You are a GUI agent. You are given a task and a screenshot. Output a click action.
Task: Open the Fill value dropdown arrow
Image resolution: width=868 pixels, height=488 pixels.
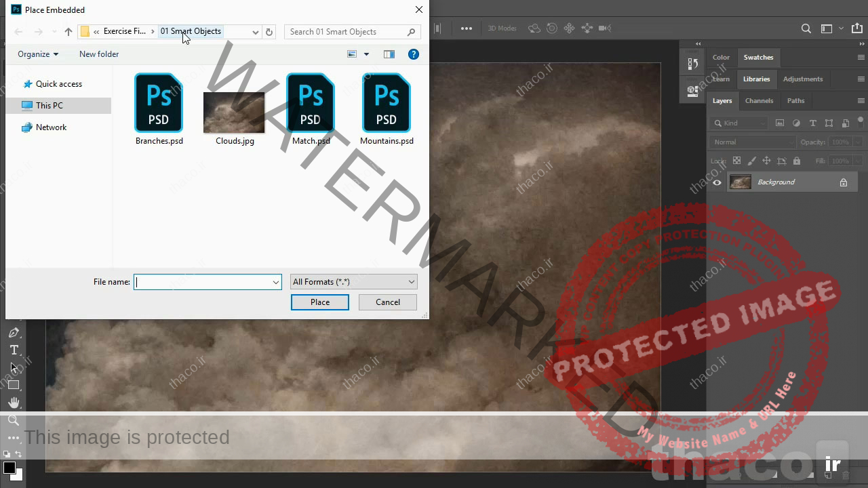tap(858, 161)
